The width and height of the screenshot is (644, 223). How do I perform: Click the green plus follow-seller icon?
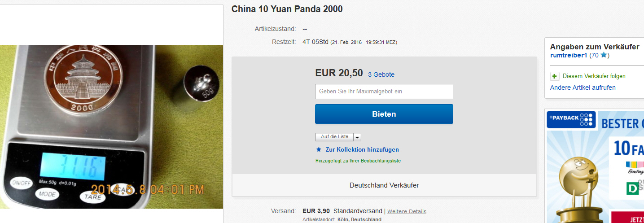555,76
